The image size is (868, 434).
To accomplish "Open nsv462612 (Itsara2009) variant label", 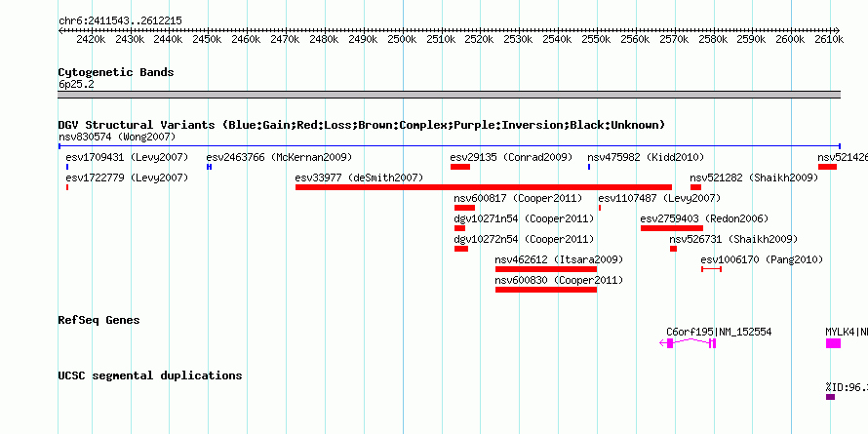I will pos(559,259).
